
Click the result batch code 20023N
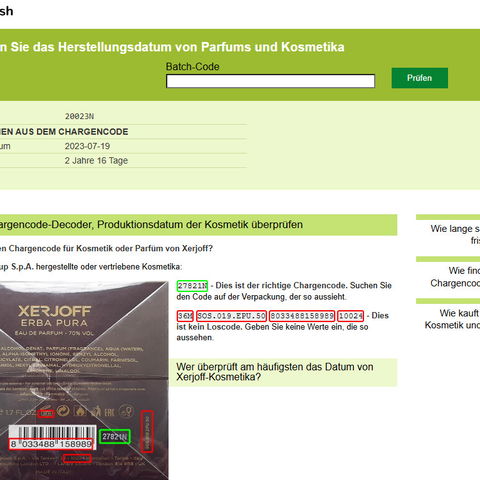tap(79, 116)
